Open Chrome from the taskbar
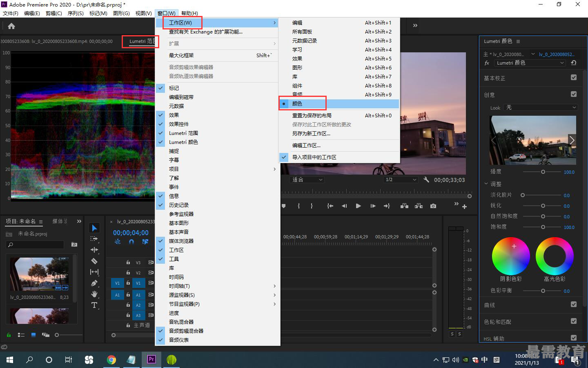Viewport: 588px width, 368px height. [x=111, y=360]
